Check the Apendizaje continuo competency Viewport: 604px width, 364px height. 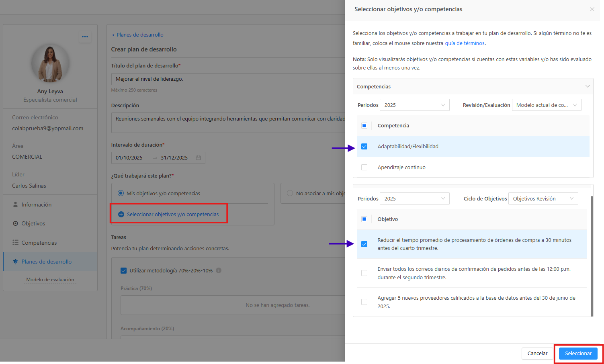point(364,168)
